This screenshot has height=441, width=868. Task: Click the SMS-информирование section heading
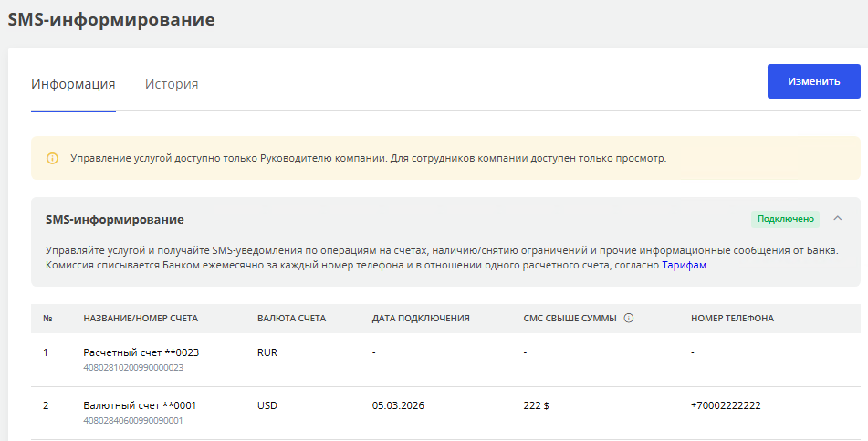tap(115, 219)
